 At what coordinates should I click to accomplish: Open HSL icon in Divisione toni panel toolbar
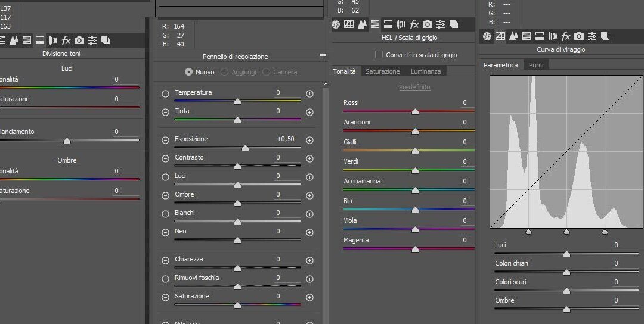click(x=27, y=40)
